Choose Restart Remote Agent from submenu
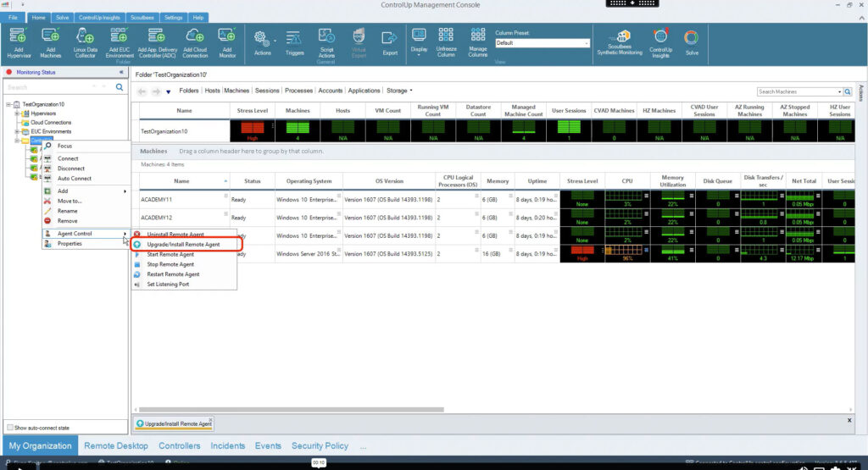The width and height of the screenshot is (868, 470). coord(173,274)
